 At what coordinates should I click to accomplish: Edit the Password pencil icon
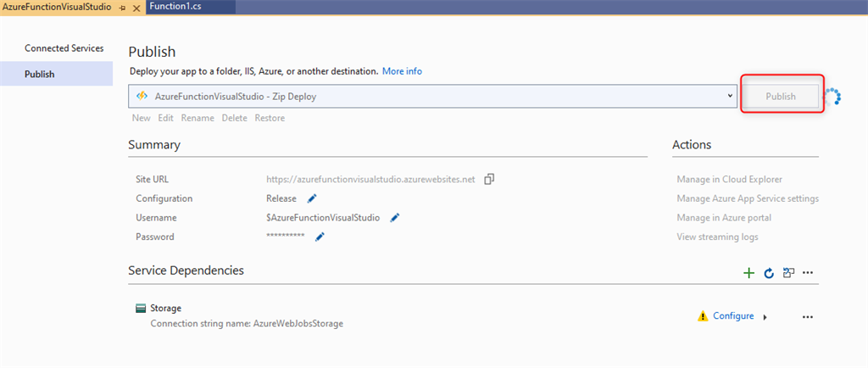pos(320,237)
